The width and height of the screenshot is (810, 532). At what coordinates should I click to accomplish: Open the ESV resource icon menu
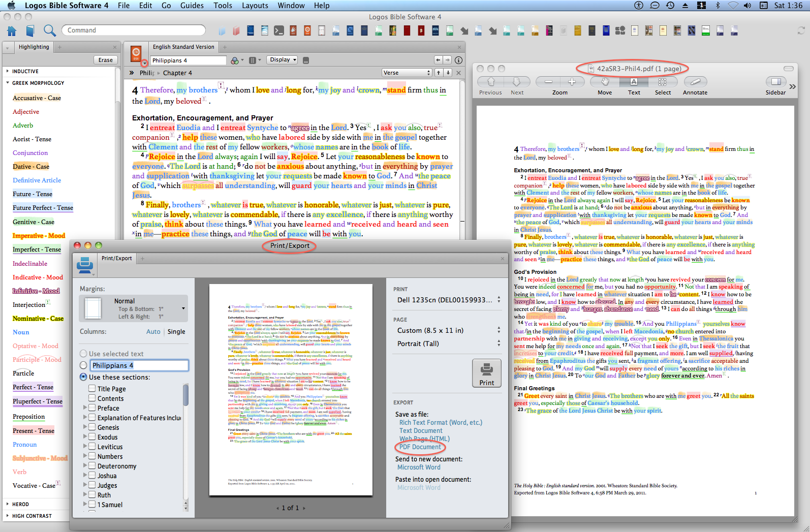click(x=136, y=53)
